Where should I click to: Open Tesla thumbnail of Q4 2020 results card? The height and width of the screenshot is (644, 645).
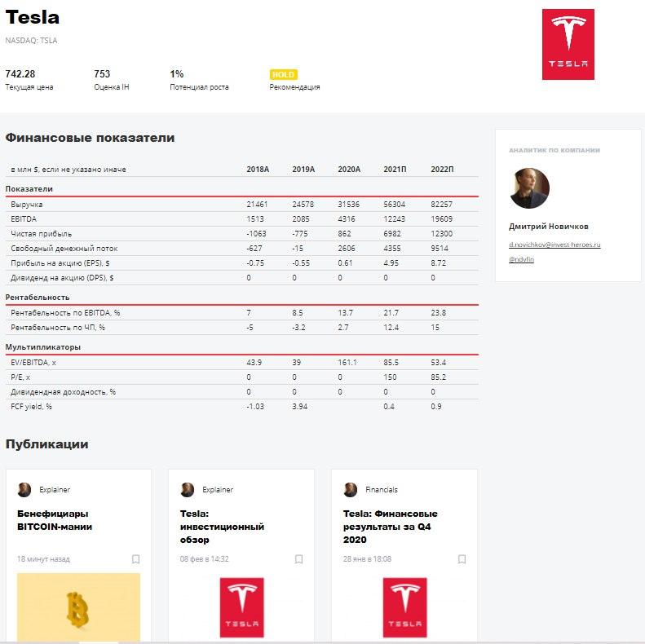coord(404,608)
